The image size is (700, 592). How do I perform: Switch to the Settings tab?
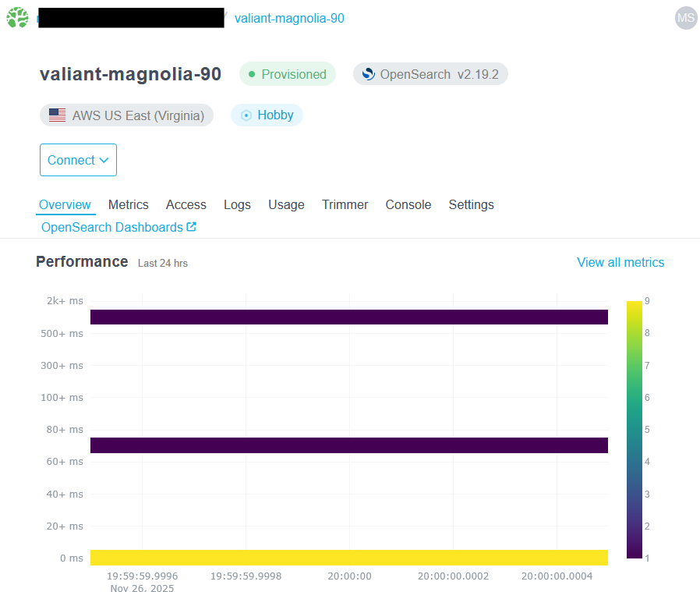click(x=471, y=204)
